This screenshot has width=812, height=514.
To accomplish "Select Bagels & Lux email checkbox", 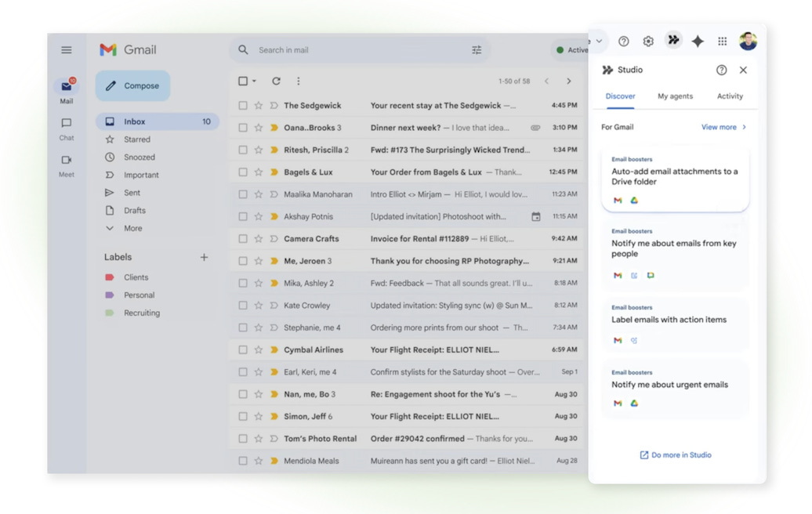I will (x=243, y=172).
